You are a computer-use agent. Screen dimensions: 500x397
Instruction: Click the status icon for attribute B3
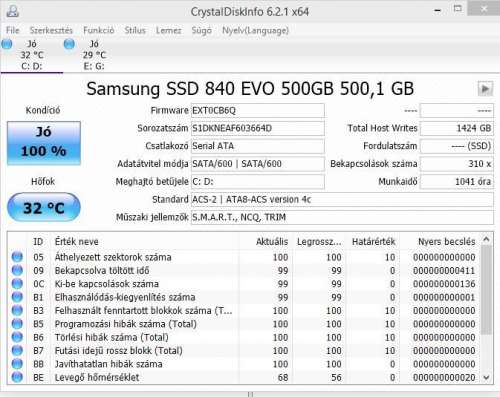(x=17, y=310)
